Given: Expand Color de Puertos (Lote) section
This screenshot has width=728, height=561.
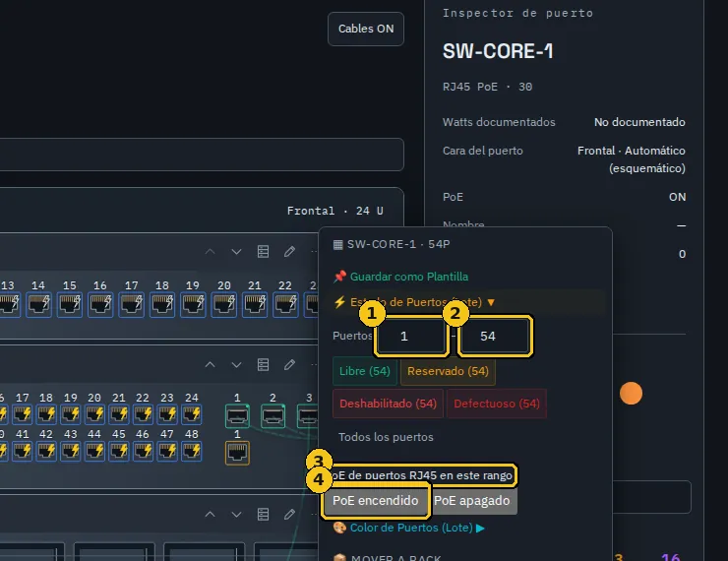Looking at the screenshot, I should pyautogui.click(x=409, y=528).
